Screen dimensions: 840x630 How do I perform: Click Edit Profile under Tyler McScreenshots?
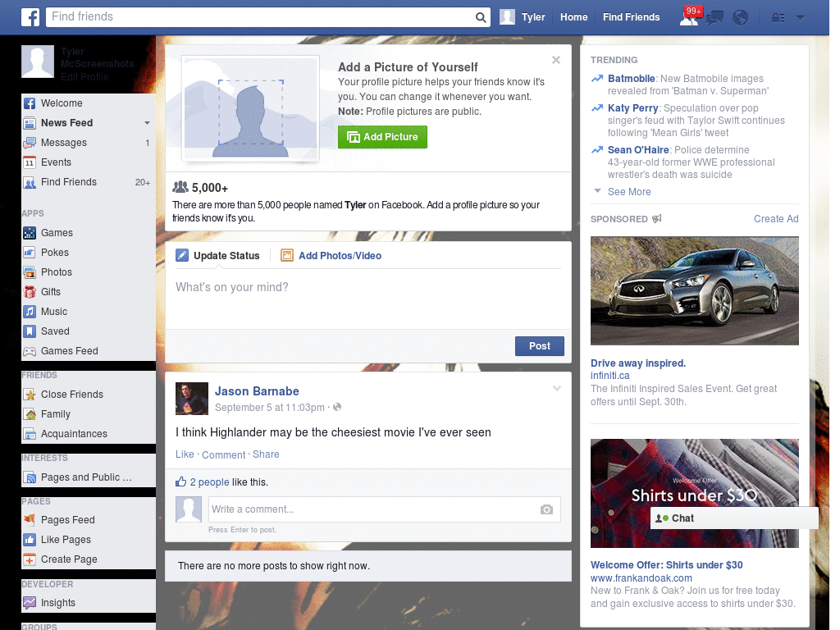(84, 77)
